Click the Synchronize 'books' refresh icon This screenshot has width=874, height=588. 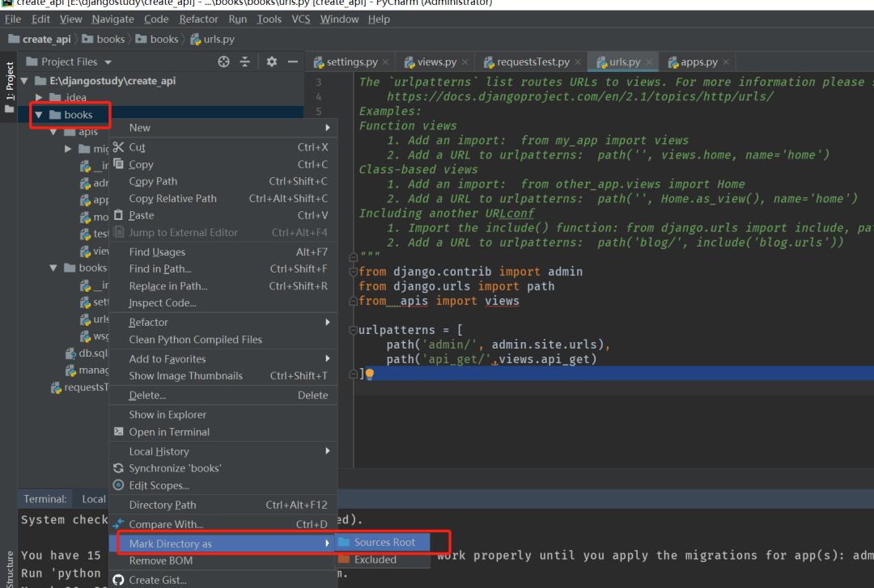click(x=118, y=468)
